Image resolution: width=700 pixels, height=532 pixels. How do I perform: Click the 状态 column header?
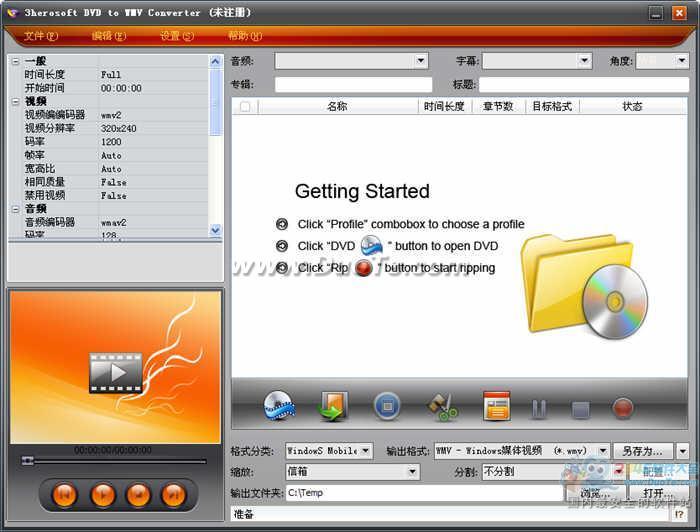point(633,106)
